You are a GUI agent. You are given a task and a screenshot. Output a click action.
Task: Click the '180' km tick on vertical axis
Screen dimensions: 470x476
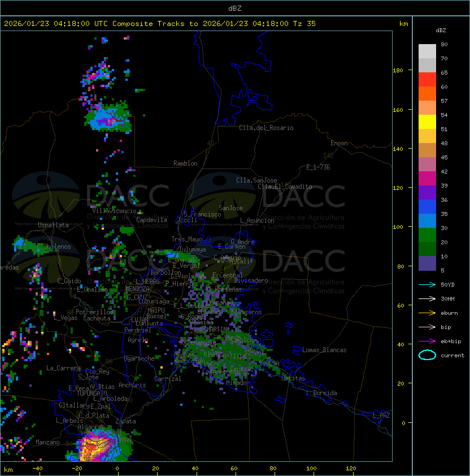point(398,71)
